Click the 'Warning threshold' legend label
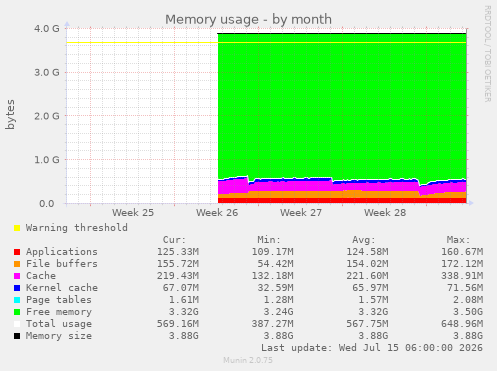 [x=77, y=228]
